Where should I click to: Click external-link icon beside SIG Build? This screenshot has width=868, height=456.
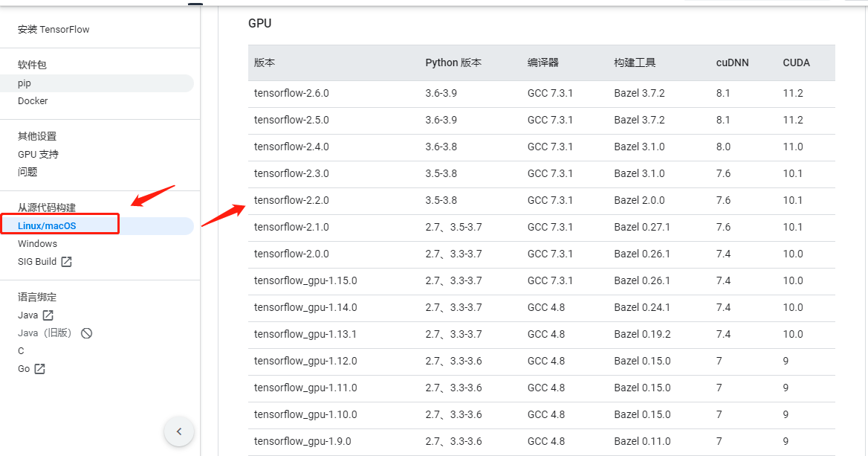(x=66, y=262)
